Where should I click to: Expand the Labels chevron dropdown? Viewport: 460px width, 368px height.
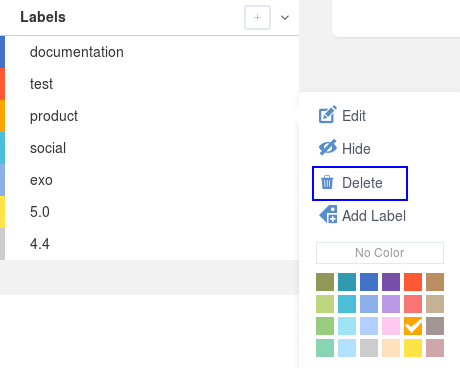click(285, 17)
